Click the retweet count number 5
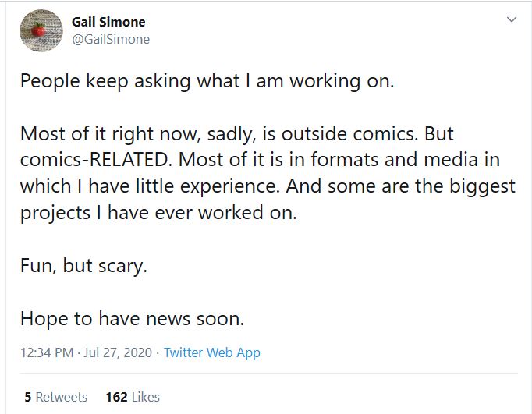The image size is (532, 414). 27,397
